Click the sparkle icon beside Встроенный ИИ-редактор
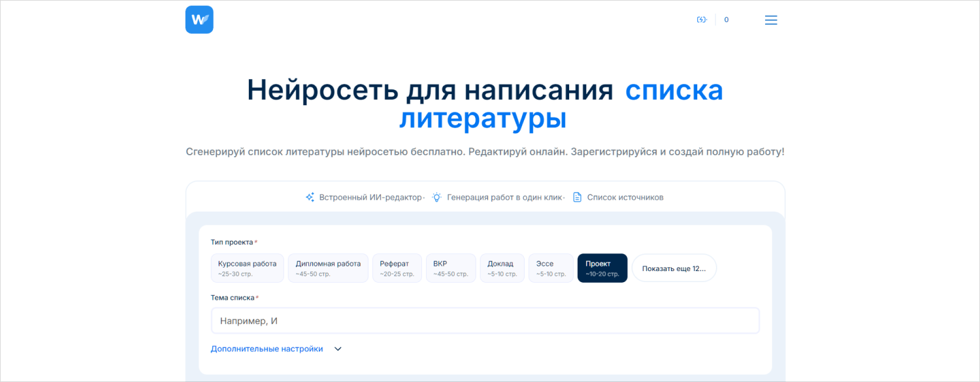Viewport: 980px width, 382px height. coord(310,197)
